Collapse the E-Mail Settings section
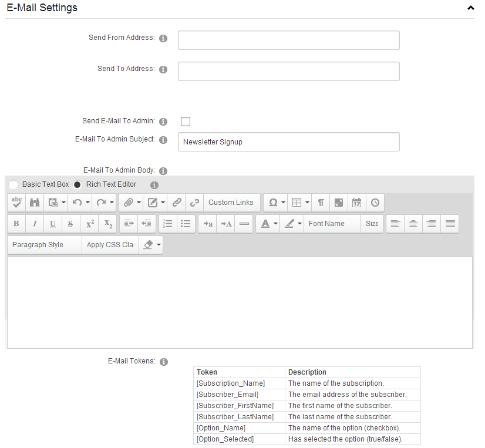Viewport: 485px width, 448px height. click(x=471, y=8)
